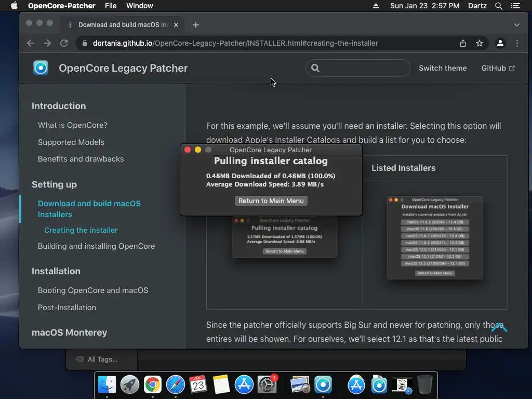Click the OpenCore Legacy Patcher site logo
The height and width of the screenshot is (399, 532).
(x=41, y=68)
